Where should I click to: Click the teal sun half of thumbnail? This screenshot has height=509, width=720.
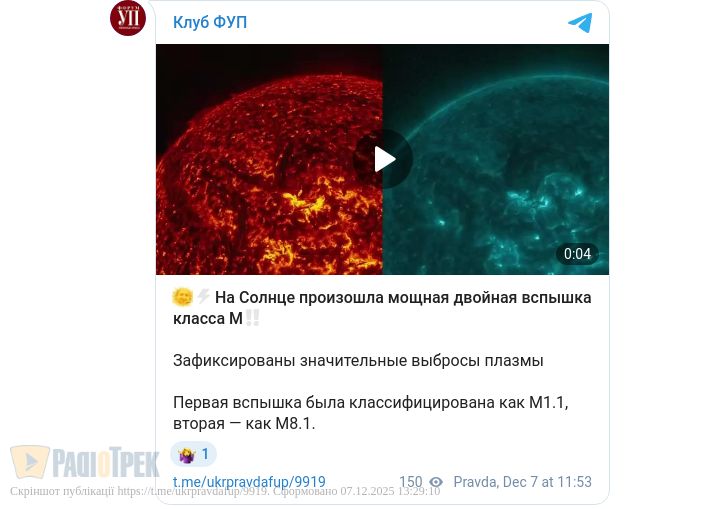[496, 159]
